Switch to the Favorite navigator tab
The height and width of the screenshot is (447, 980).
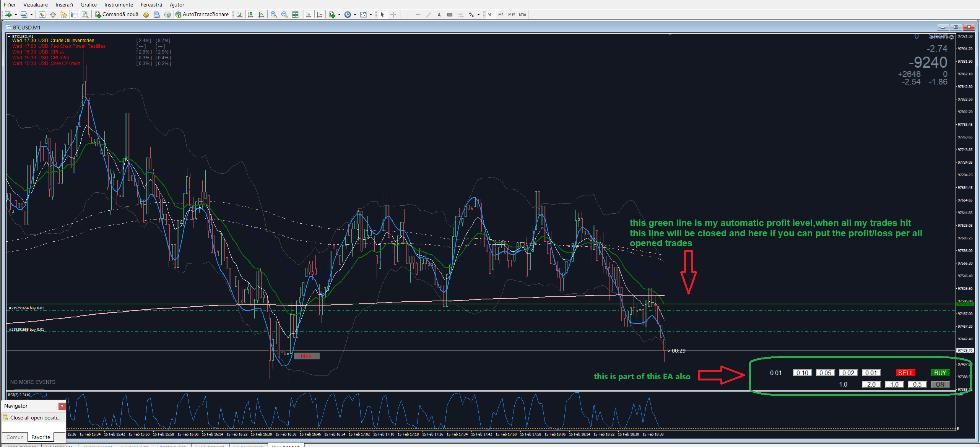tap(41, 437)
